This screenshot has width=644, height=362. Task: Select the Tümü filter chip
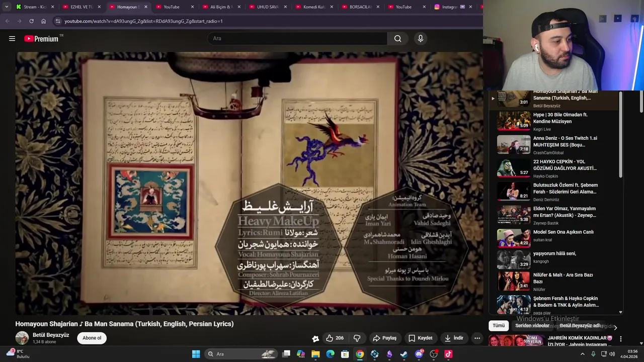pyautogui.click(x=499, y=326)
